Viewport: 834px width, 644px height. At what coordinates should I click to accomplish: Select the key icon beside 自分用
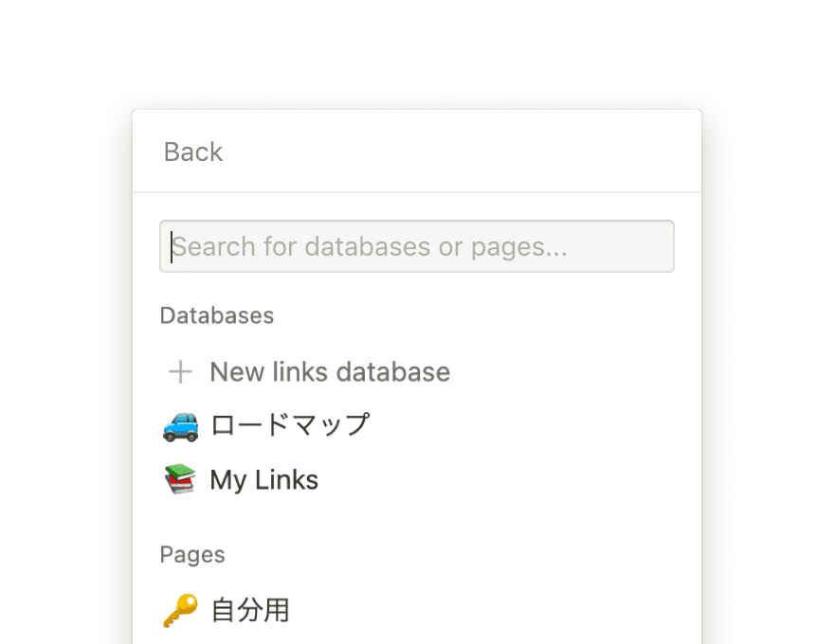(179, 610)
